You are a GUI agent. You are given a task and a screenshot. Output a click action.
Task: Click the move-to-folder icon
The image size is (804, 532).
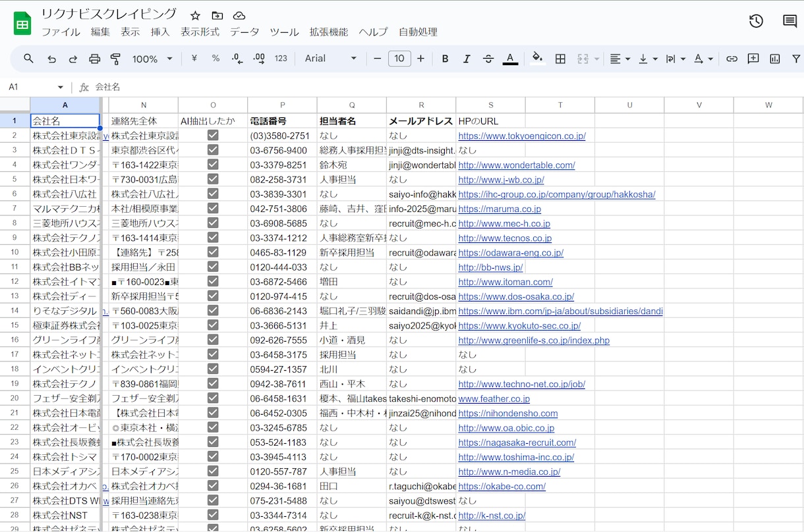(217, 15)
